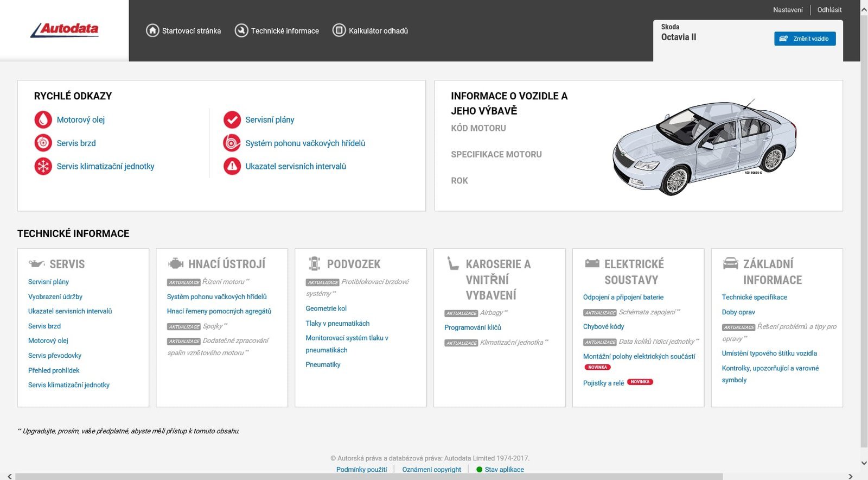Open Servisní plány in the Servis panel
Viewport: 868px width, 480px height.
[48, 282]
